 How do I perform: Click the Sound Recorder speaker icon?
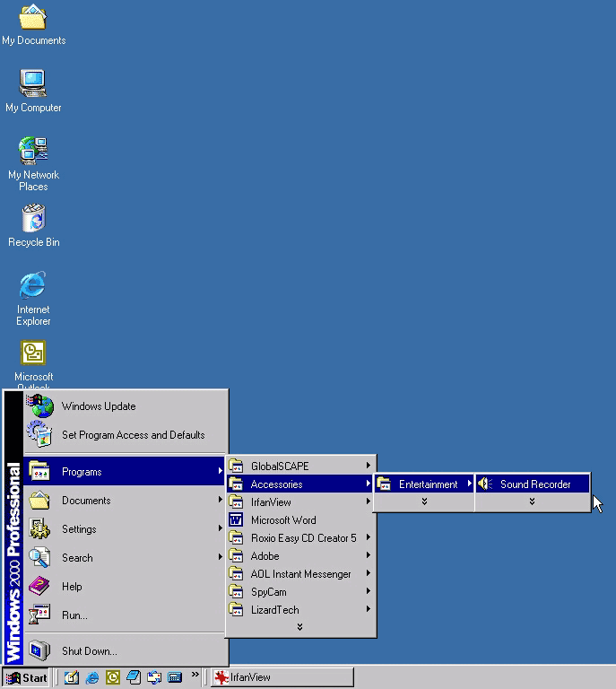(485, 484)
